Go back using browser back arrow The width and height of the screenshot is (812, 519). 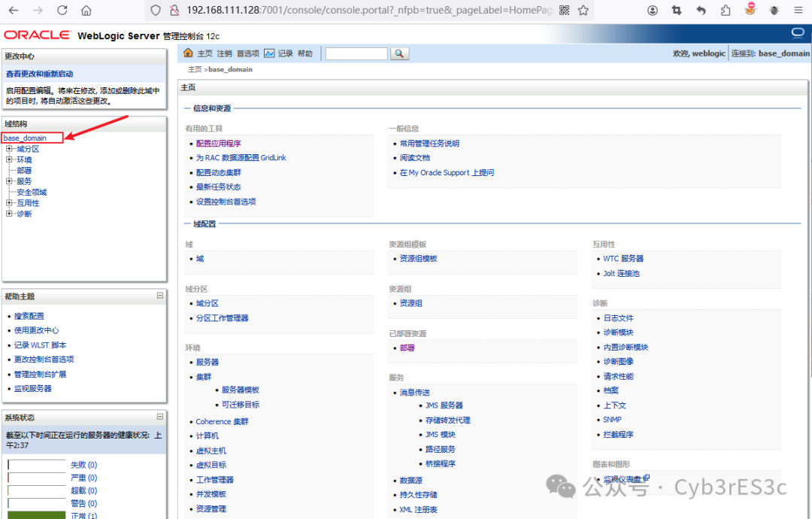[14, 10]
